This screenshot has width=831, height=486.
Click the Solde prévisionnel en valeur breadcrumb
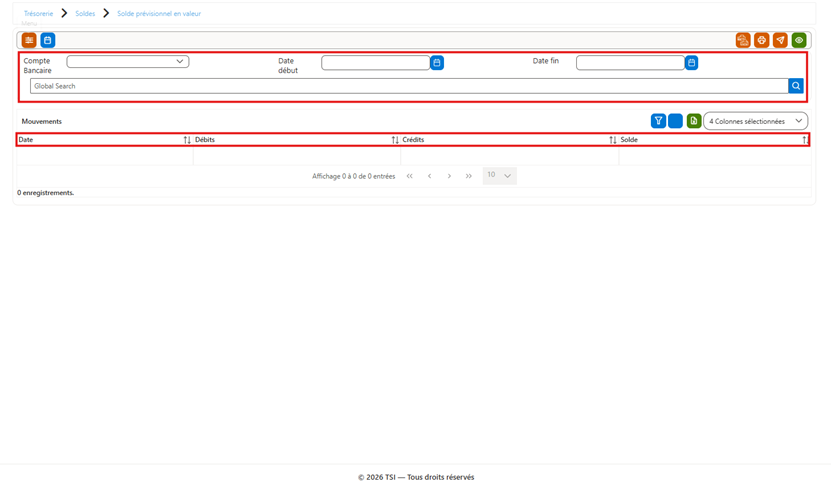coord(159,13)
